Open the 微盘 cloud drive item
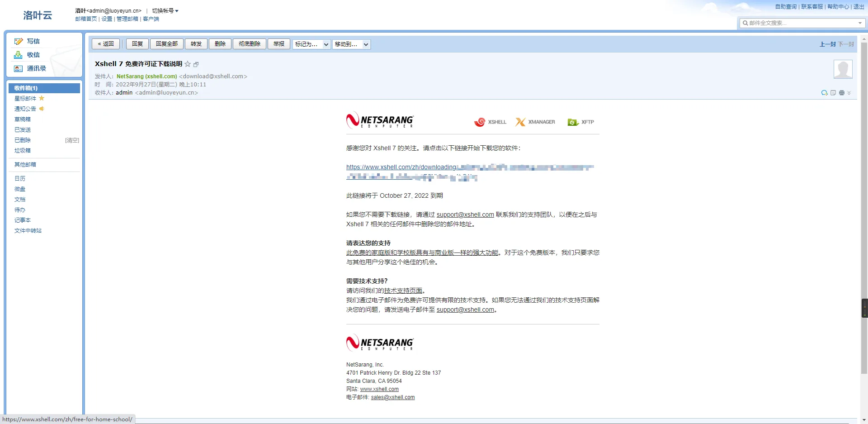 click(x=20, y=189)
